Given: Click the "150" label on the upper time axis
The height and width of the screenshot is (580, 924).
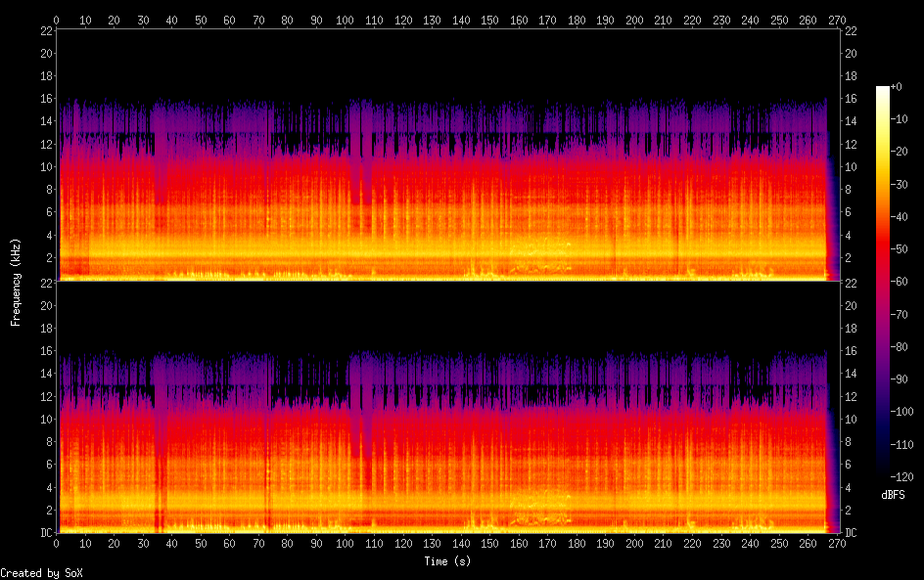Looking at the screenshot, I should click(x=489, y=20).
